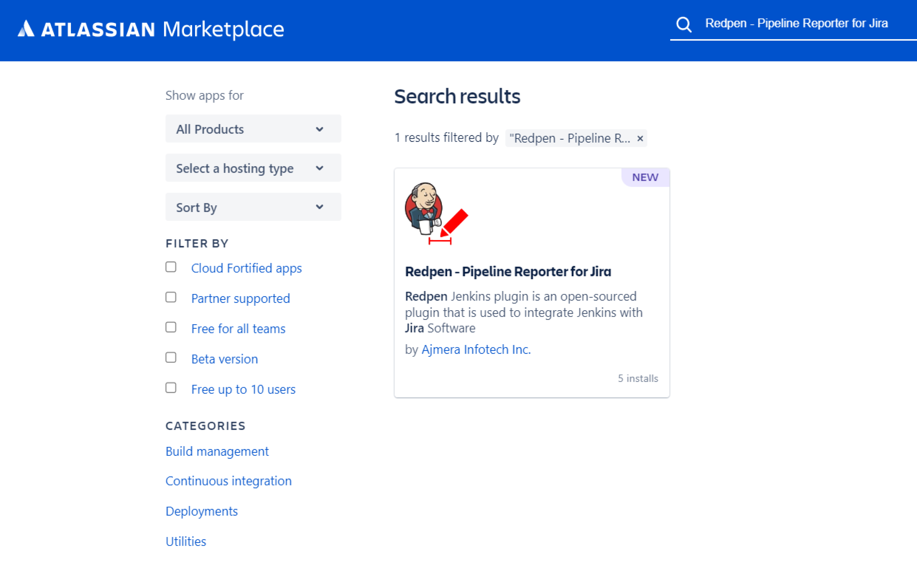This screenshot has width=917, height=588.
Task: Click the Free for all teams link
Action: [238, 329]
